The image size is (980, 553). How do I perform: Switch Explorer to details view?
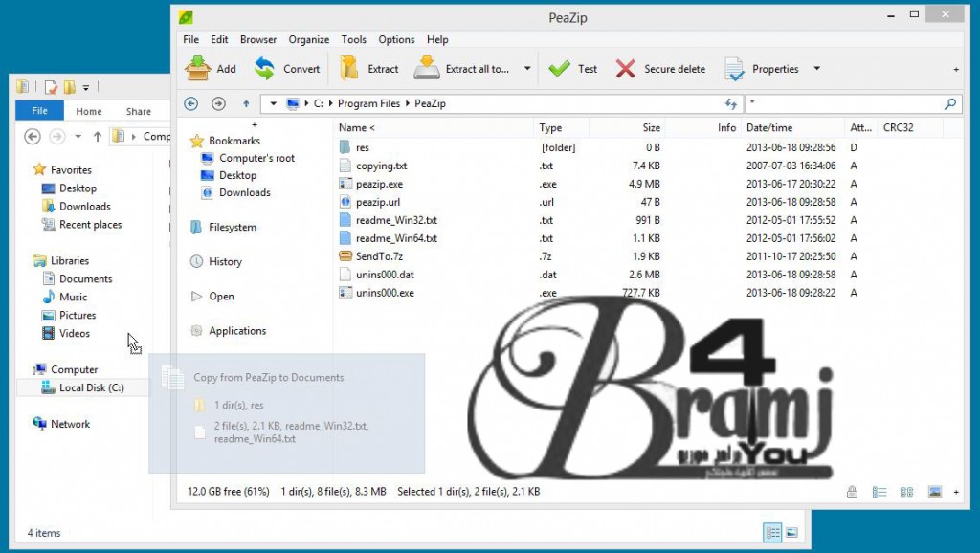[x=771, y=533]
